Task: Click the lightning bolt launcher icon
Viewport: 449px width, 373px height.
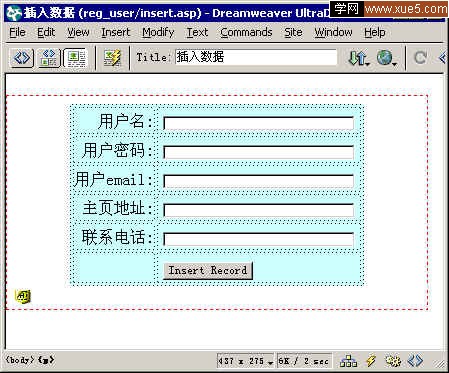Action: [371, 361]
